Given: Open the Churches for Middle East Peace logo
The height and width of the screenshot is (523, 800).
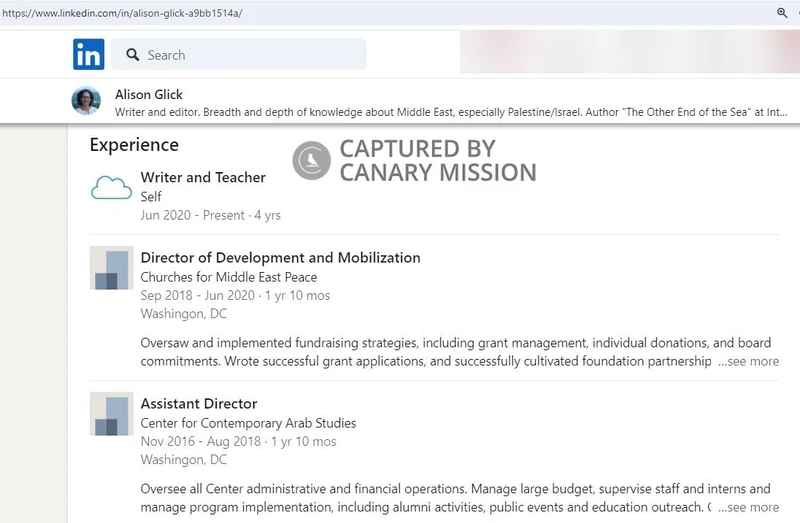Looking at the screenshot, I should [111, 268].
